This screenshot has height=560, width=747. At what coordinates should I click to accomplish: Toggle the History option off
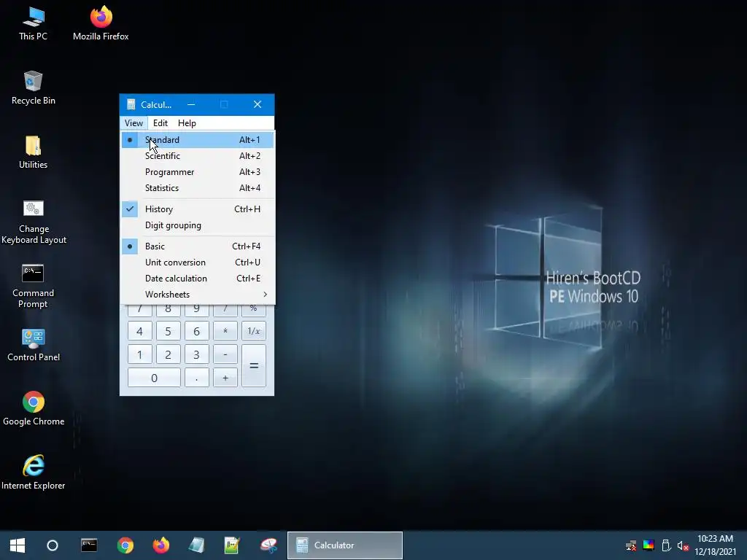coord(197,209)
